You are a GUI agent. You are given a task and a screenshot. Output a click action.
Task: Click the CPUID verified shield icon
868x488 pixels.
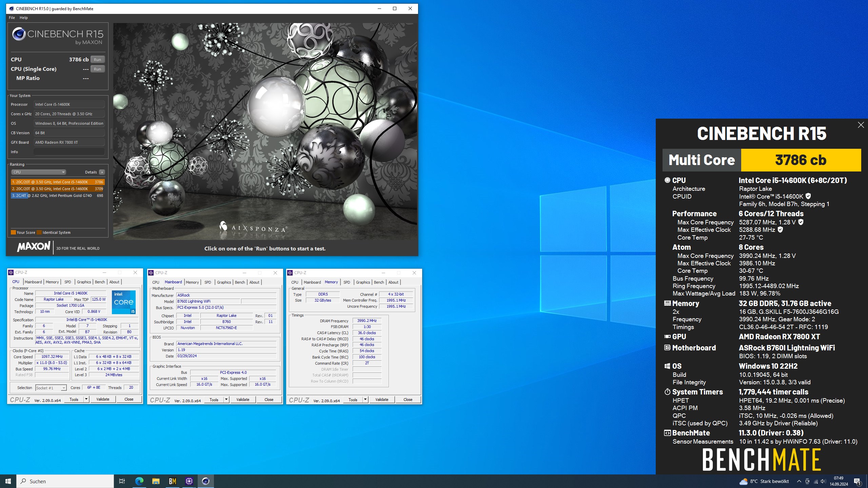(x=808, y=196)
